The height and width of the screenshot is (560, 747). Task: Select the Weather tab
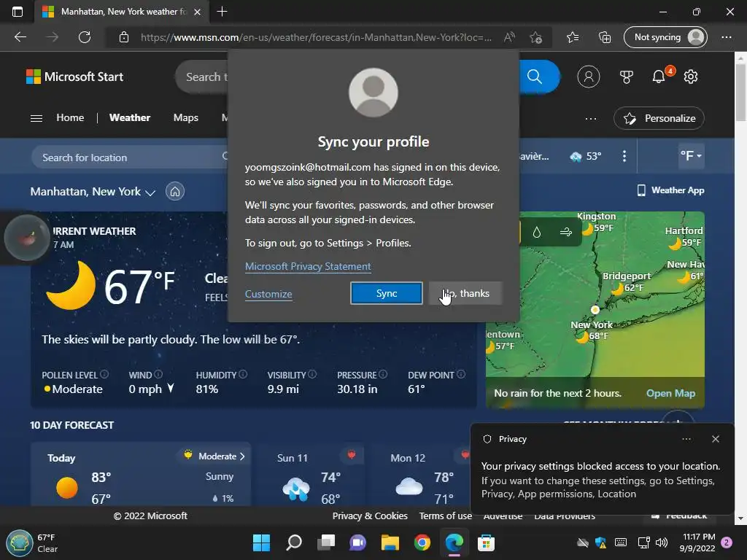tap(130, 117)
